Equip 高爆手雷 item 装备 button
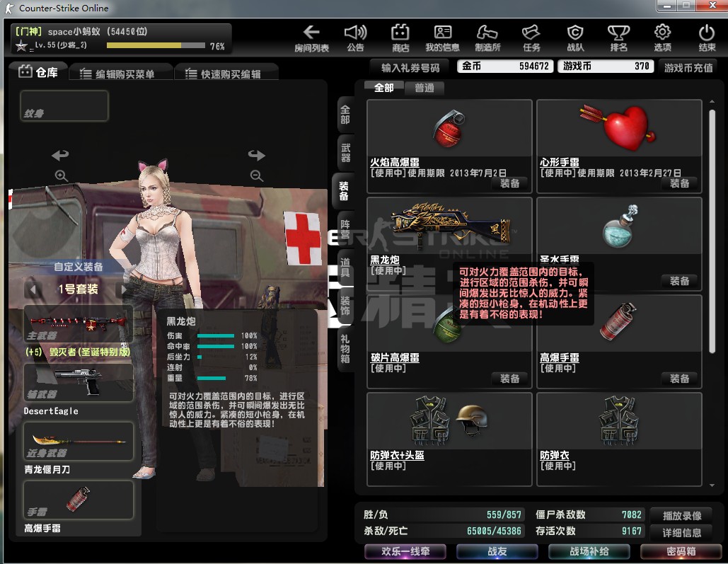The image size is (728, 564). tap(678, 379)
